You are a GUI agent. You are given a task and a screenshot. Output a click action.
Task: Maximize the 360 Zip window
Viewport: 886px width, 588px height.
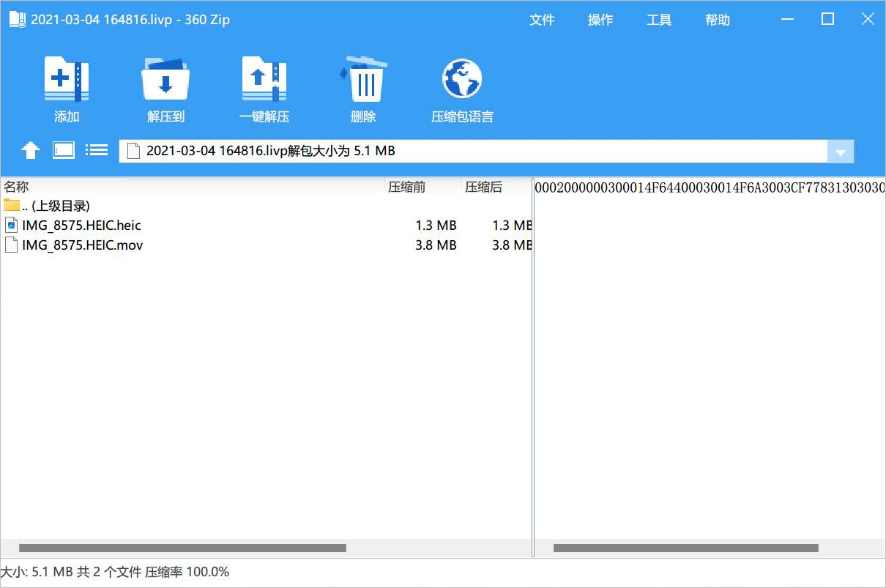coord(827,20)
